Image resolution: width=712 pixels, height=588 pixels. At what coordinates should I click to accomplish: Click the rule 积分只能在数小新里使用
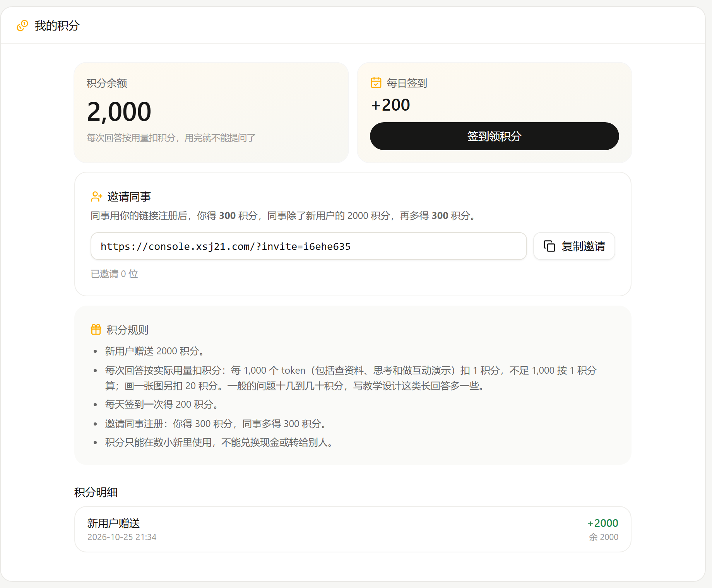pos(219,442)
